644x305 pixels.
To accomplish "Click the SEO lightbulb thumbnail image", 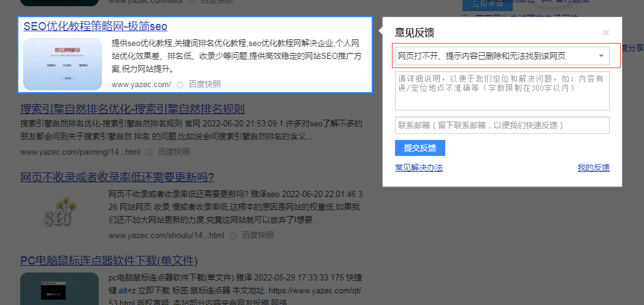I will 59,215.
